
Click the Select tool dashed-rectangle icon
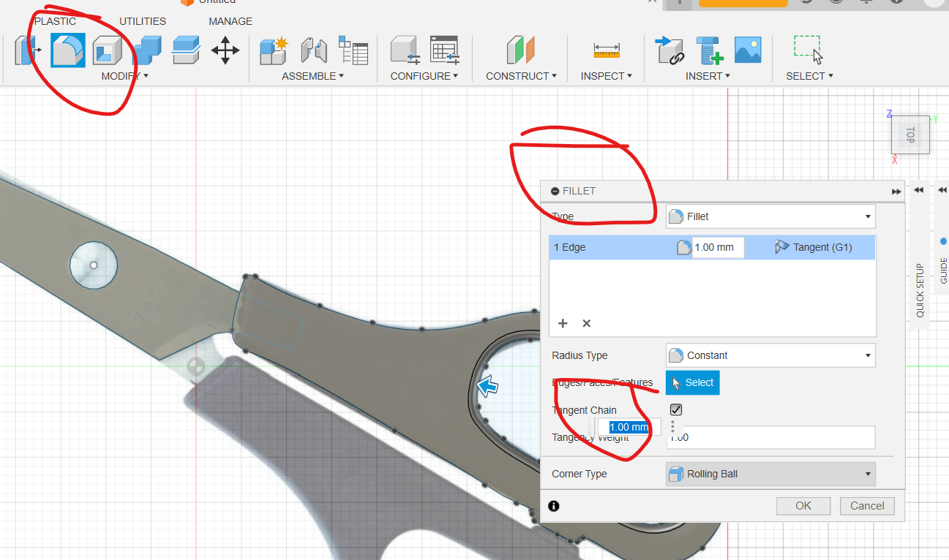pyautogui.click(x=809, y=50)
